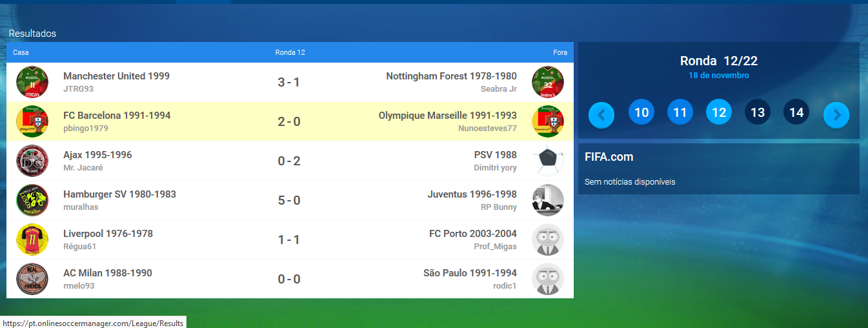Click Ajax 1995-1996 club badge
This screenshot has width=868, height=328.
coord(32,161)
